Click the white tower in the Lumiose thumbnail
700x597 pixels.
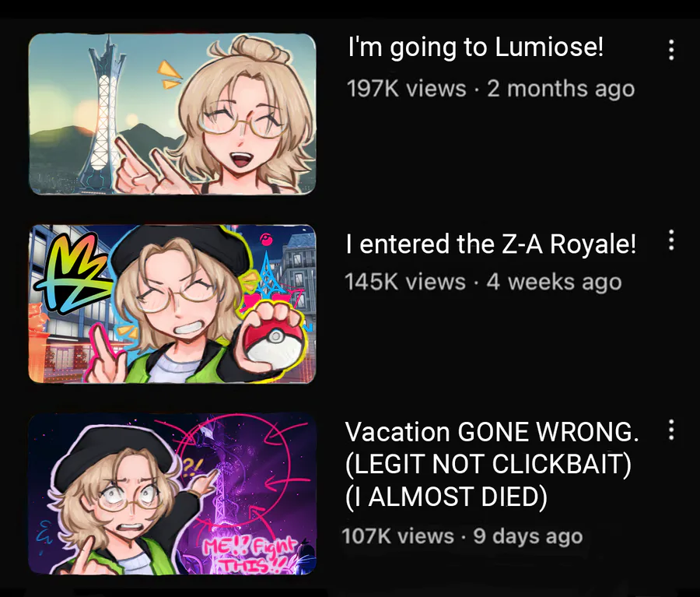point(105,116)
